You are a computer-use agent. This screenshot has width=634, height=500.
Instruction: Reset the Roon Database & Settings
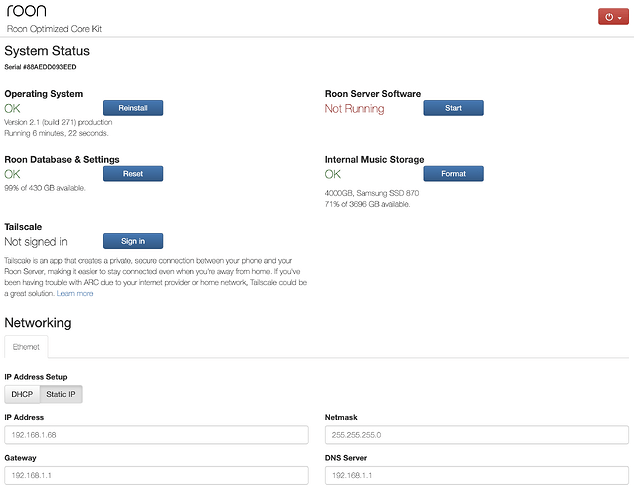click(133, 174)
